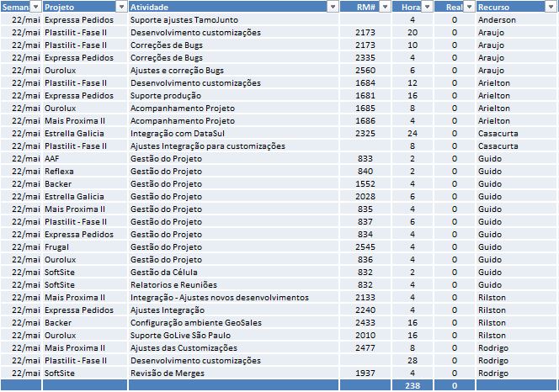
Task: Click the Projeto cell 'AAF'
Action: tap(85, 159)
